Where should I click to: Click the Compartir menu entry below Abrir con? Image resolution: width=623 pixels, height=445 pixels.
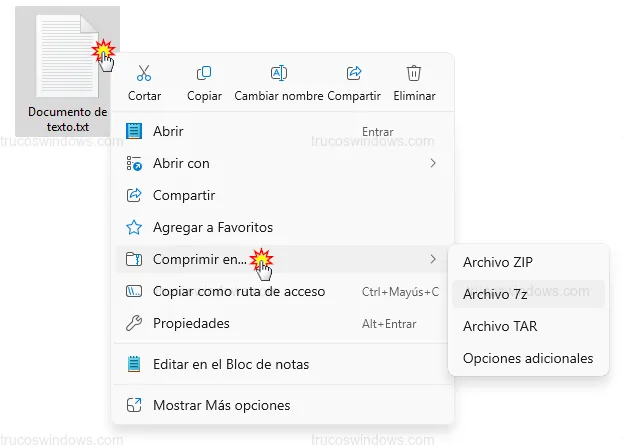click(x=184, y=195)
